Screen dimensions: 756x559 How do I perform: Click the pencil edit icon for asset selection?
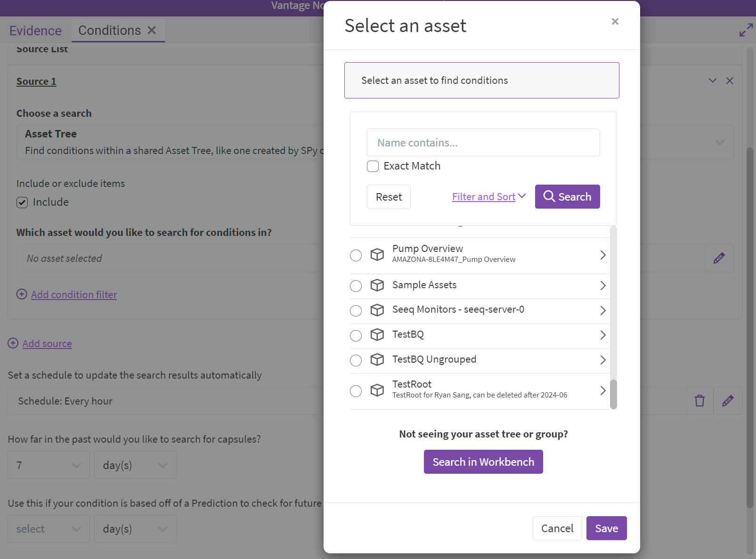719,258
